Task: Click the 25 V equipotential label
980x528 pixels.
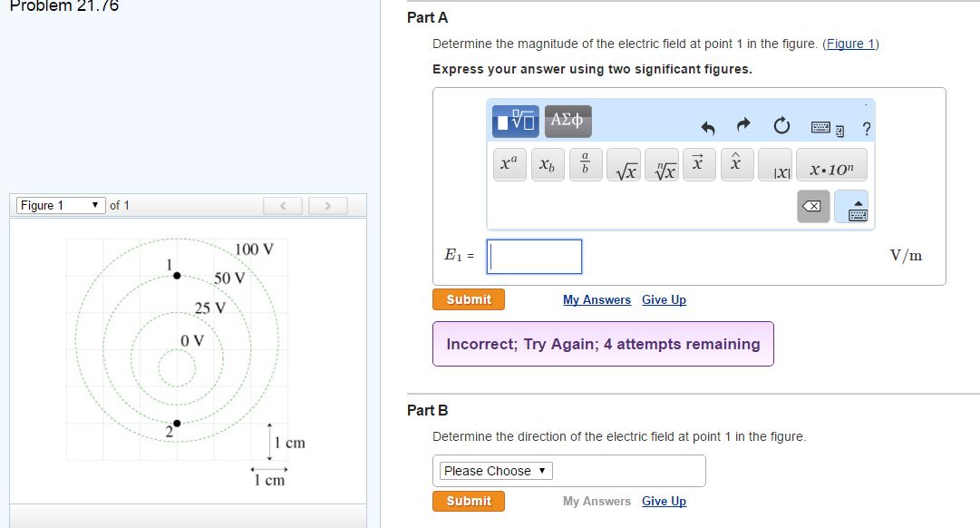Action: pos(210,308)
